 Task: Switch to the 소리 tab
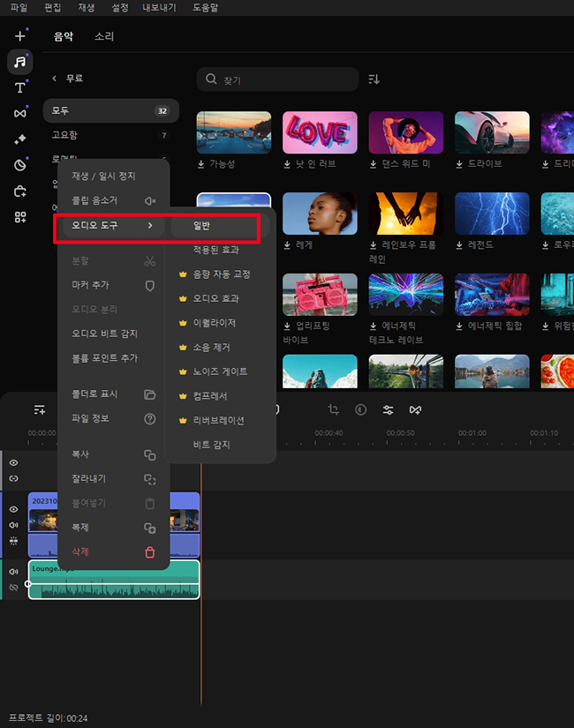tap(104, 36)
